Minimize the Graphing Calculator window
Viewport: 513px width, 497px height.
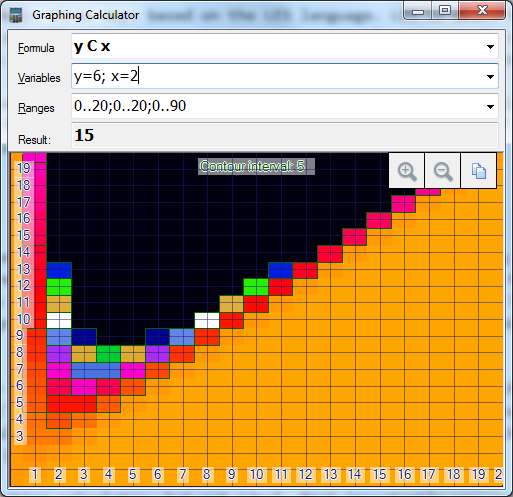[x=418, y=11]
